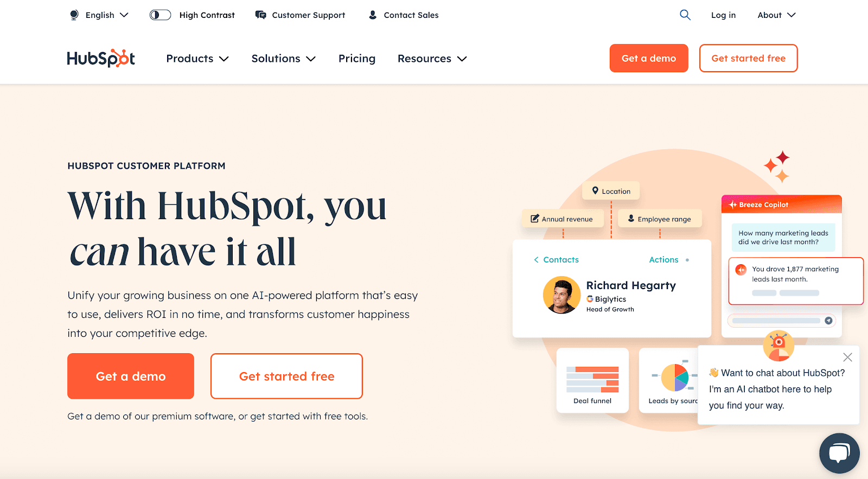Image resolution: width=868 pixels, height=479 pixels.
Task: Expand the Resources menu
Action: point(432,59)
